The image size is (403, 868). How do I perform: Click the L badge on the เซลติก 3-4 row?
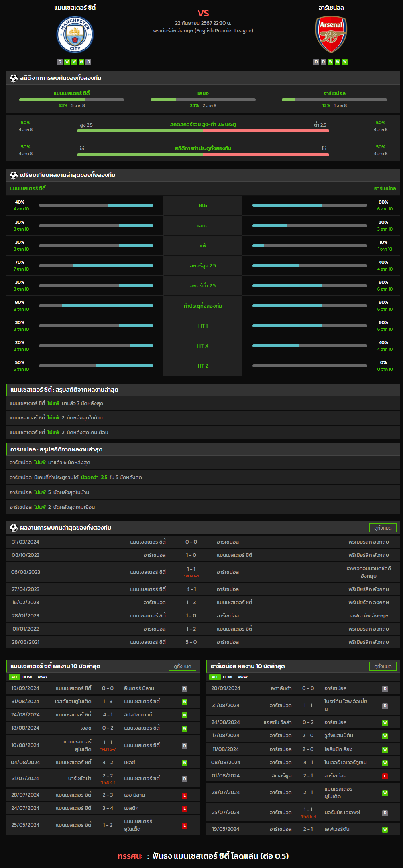[185, 809]
